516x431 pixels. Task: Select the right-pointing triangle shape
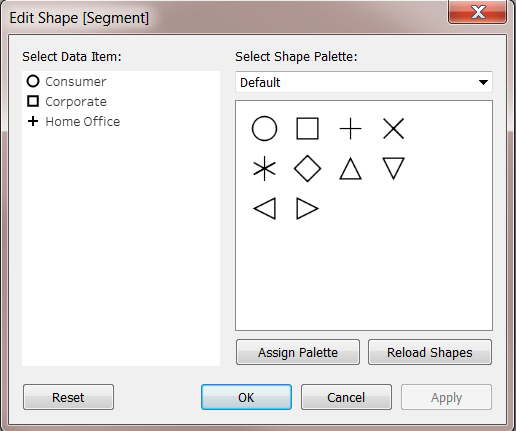(307, 209)
